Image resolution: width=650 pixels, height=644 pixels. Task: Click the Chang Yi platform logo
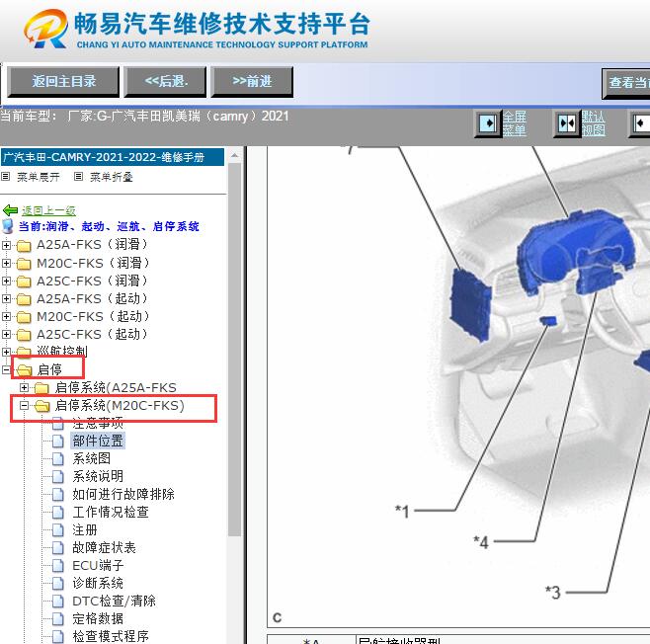point(46,30)
